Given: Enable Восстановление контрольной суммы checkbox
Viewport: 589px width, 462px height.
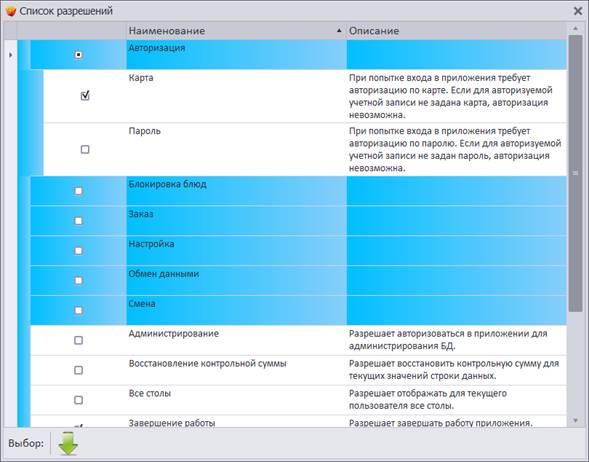Looking at the screenshot, I should (78, 370).
